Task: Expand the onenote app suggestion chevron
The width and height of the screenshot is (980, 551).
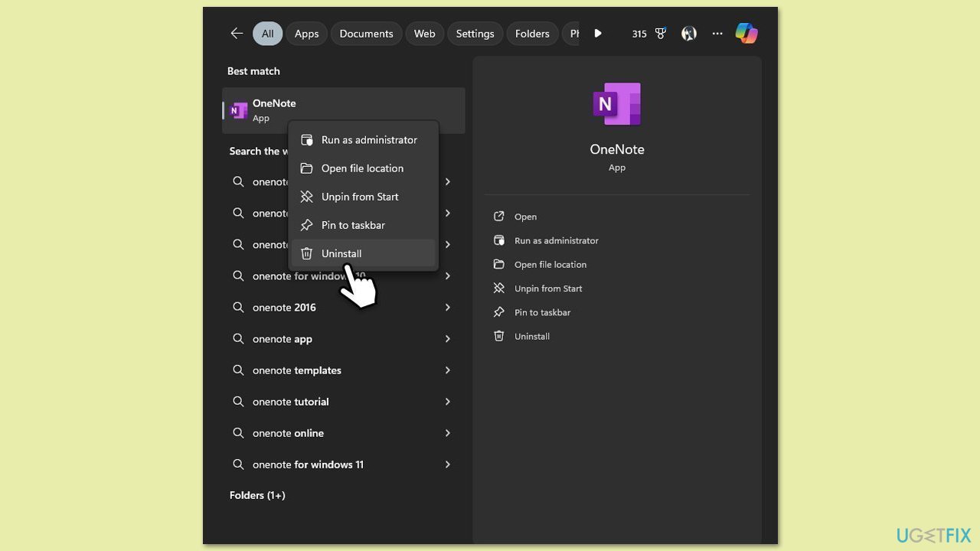Action: click(448, 339)
